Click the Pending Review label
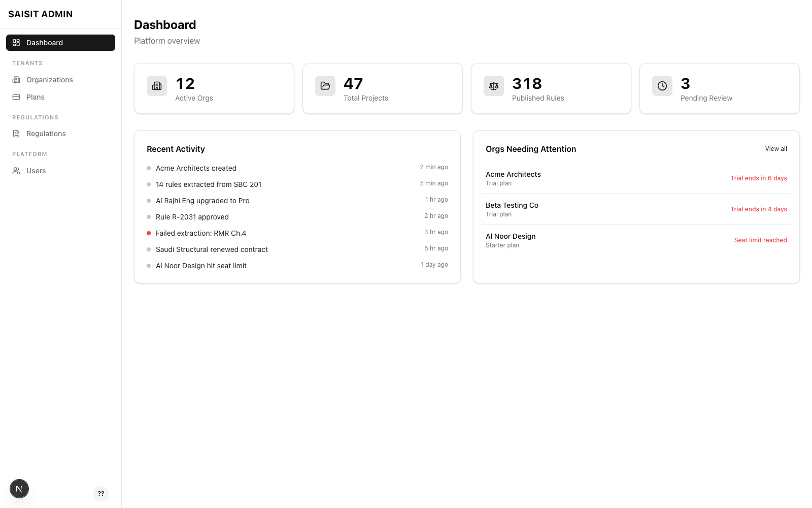Image resolution: width=812 pixels, height=508 pixels. [706, 98]
